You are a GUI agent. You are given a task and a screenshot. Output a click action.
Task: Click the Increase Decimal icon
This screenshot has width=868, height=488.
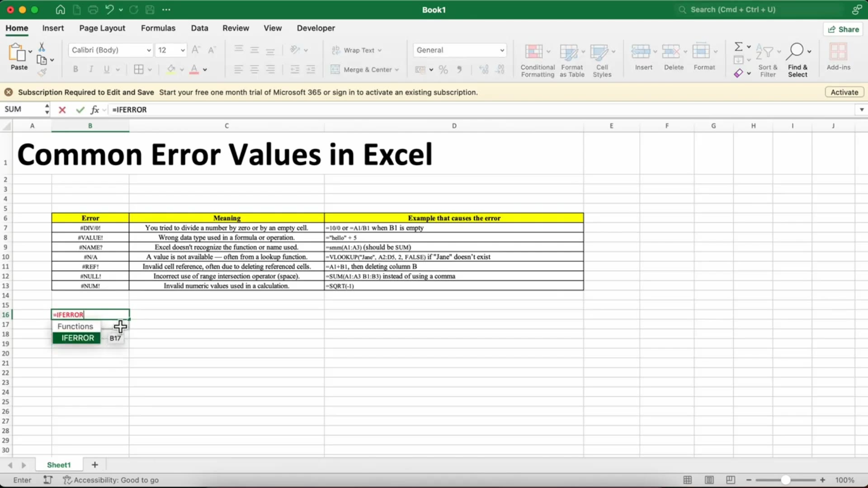pos(484,70)
